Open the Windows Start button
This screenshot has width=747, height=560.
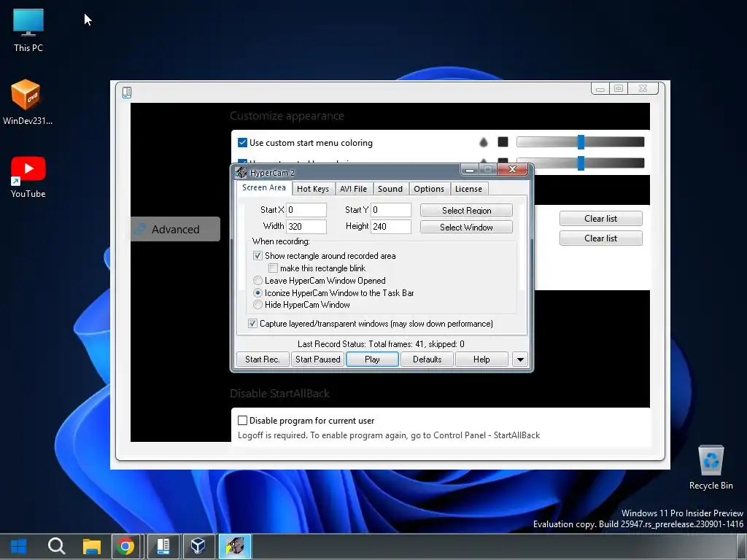[x=18, y=546]
